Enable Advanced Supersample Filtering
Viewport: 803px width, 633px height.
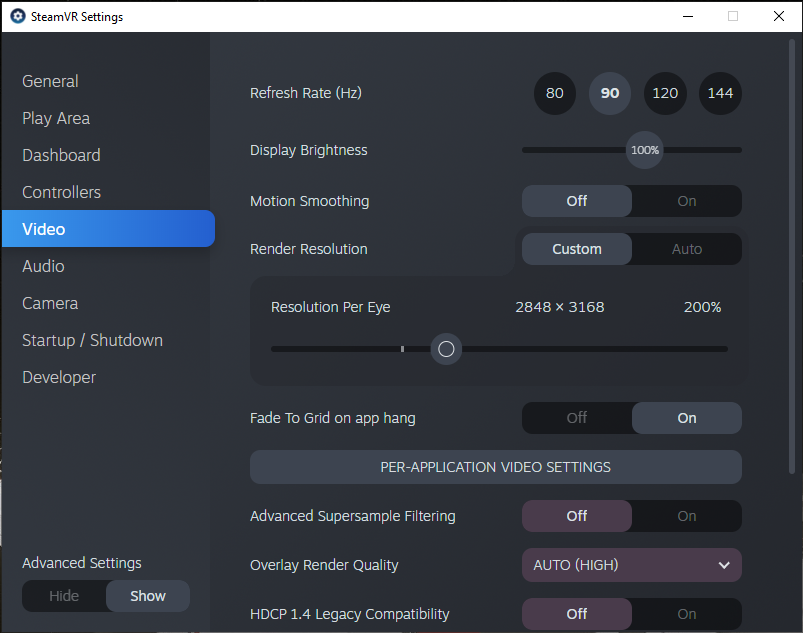tap(687, 516)
